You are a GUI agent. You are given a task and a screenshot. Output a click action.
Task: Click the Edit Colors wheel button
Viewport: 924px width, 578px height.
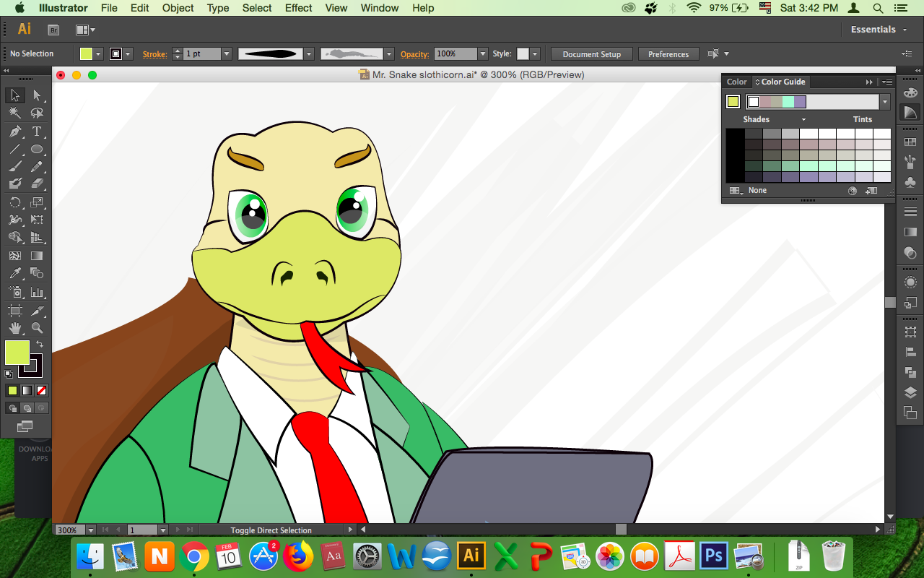tap(853, 191)
